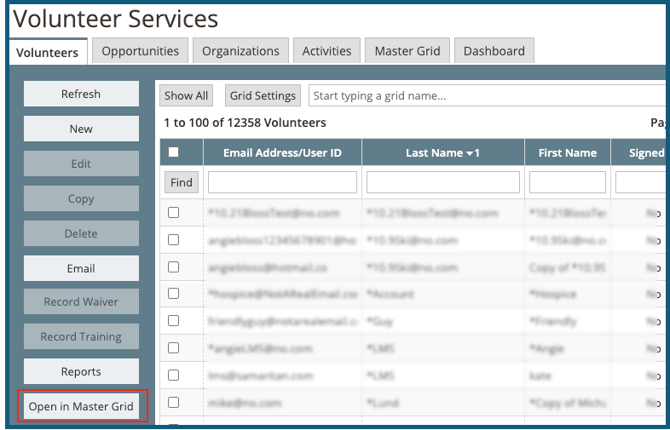Switch to the Organizations tab

coord(241,51)
